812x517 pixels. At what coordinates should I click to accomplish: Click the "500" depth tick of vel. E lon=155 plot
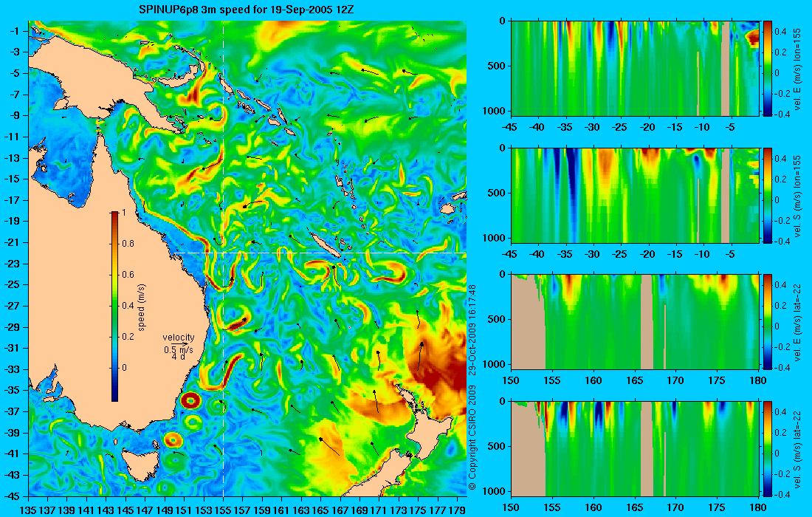click(497, 66)
